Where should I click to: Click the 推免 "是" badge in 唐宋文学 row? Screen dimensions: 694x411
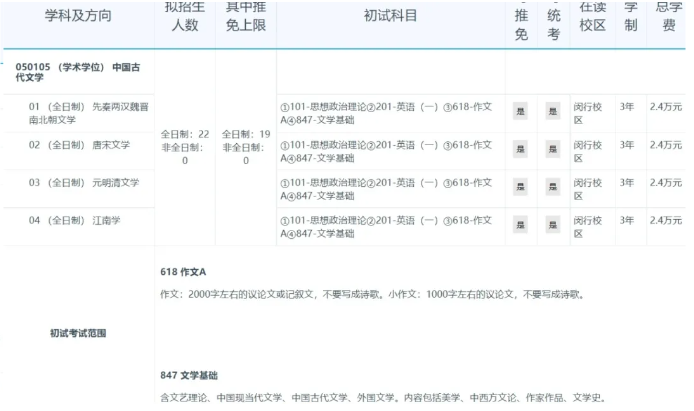pyautogui.click(x=520, y=149)
